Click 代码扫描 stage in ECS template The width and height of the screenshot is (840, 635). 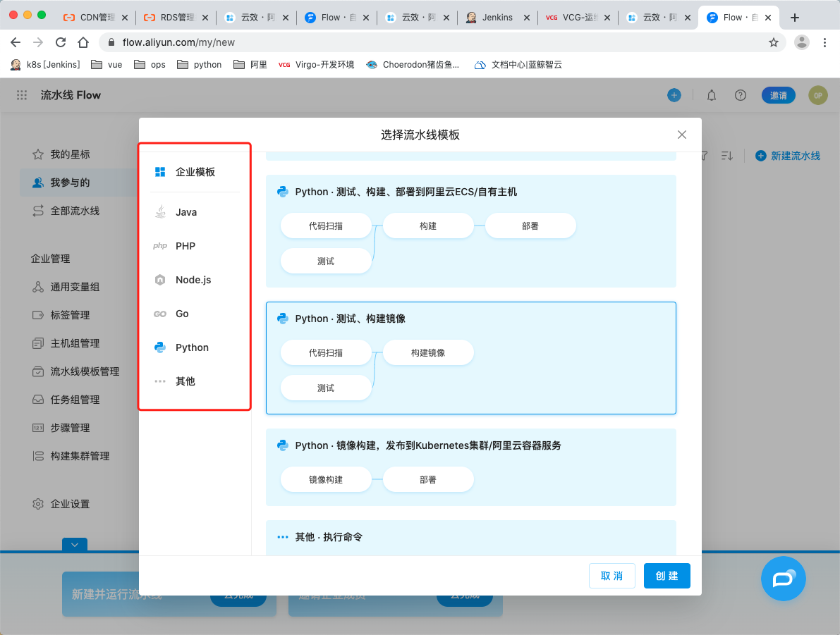click(x=326, y=226)
